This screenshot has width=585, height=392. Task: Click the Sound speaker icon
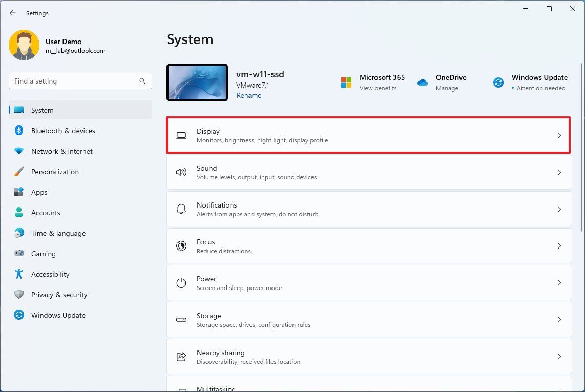[181, 172]
